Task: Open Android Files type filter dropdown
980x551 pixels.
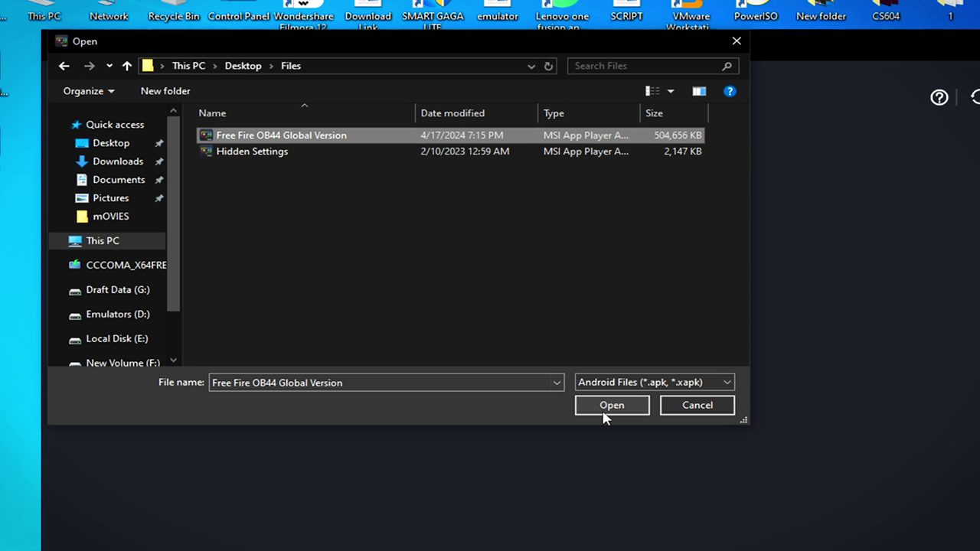Action: click(x=655, y=383)
